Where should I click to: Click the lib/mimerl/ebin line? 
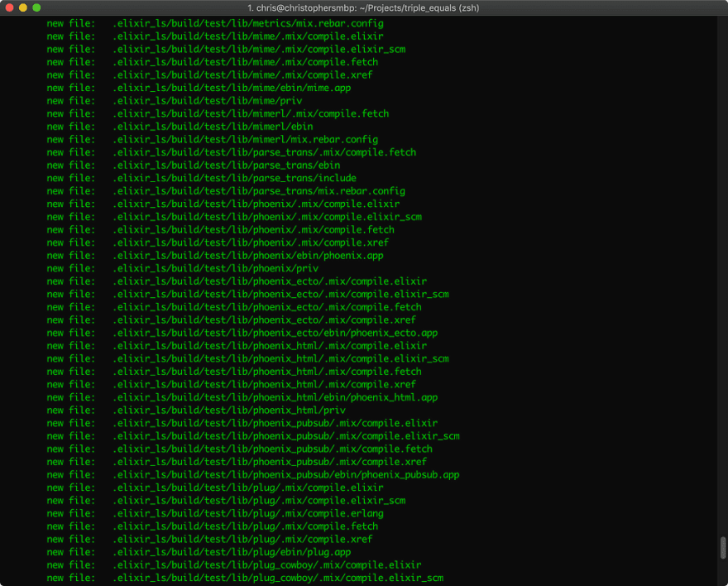180,127
